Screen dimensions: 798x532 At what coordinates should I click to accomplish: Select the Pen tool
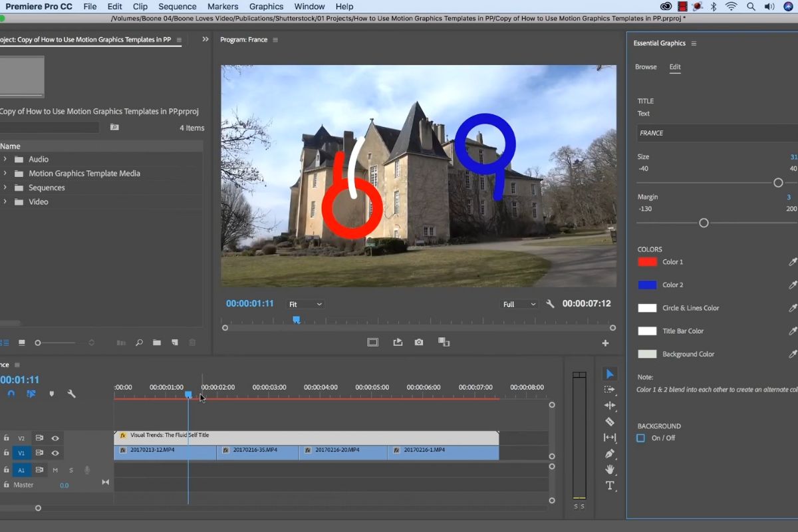click(610, 454)
